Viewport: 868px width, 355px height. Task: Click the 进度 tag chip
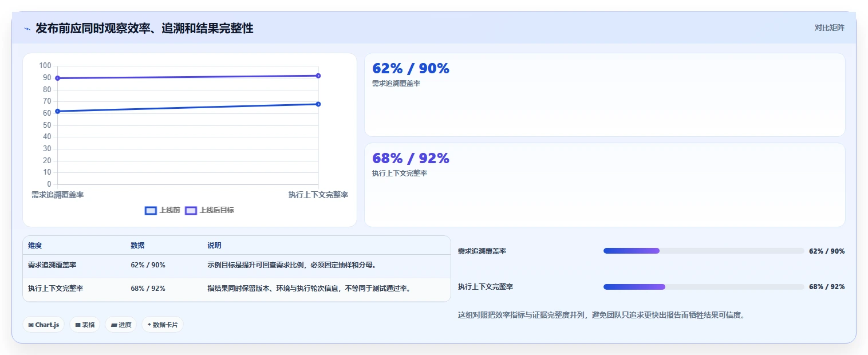click(121, 325)
